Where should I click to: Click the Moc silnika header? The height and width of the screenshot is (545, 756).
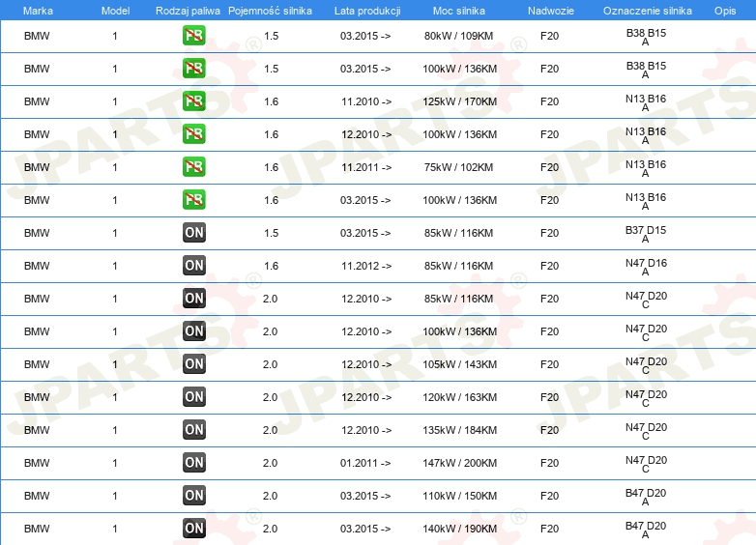pos(459,11)
